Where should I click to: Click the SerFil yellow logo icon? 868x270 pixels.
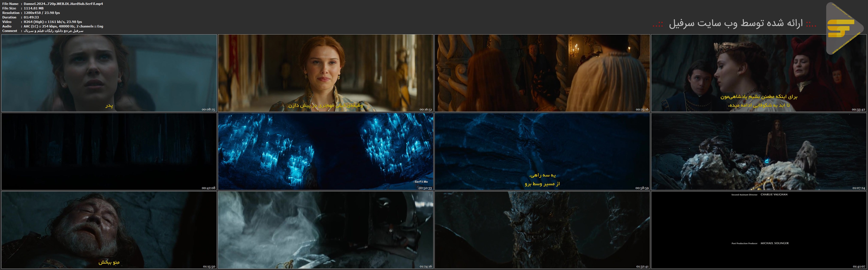(841, 28)
